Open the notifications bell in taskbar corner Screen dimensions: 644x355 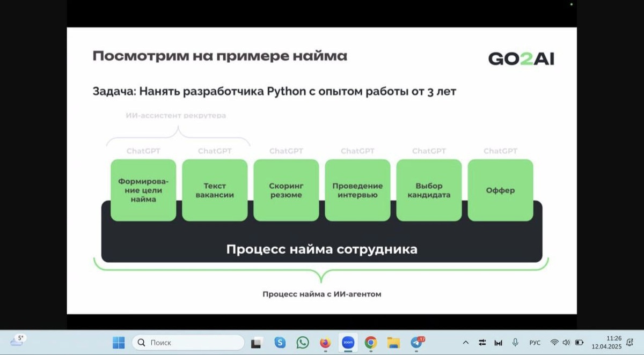point(630,342)
